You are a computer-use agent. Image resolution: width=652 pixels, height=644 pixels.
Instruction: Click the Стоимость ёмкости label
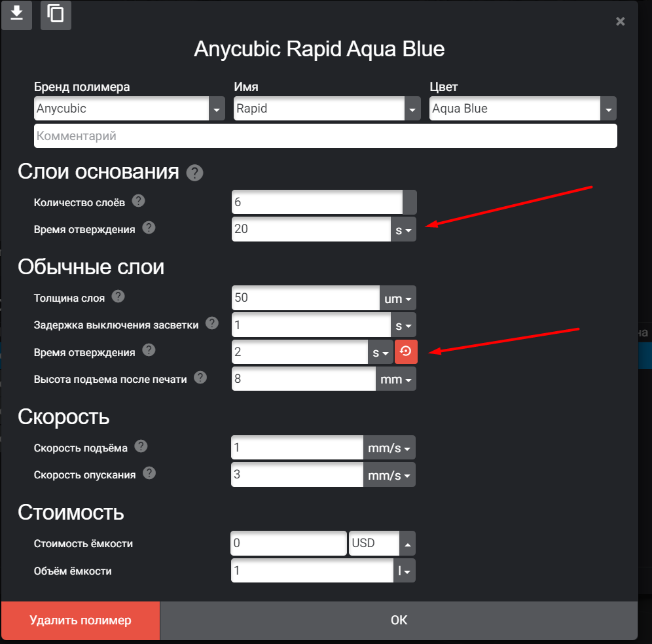pos(83,544)
